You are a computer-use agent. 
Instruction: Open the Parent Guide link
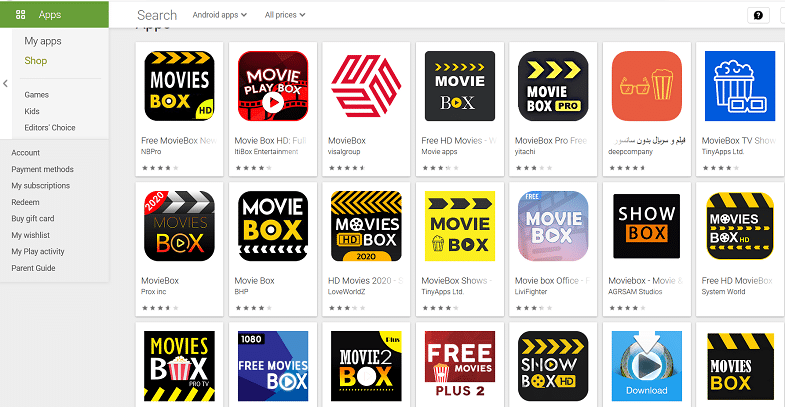(x=34, y=268)
